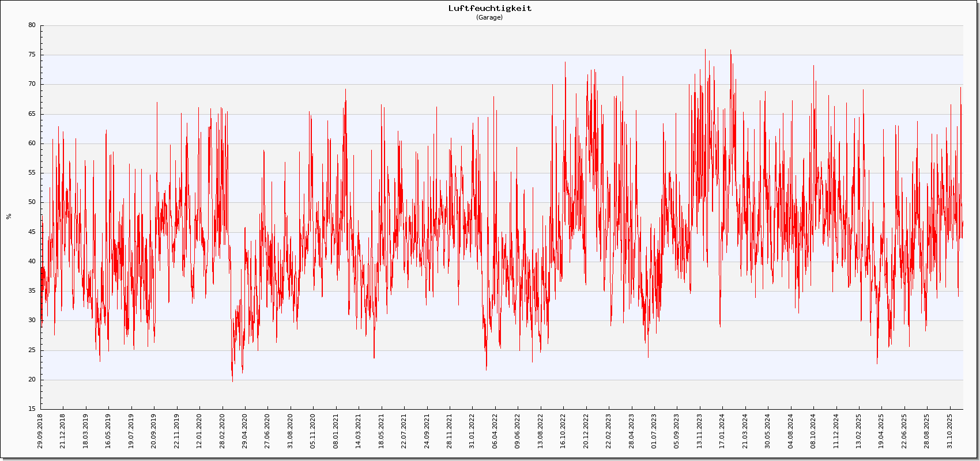Image resolution: width=980 pixels, height=461 pixels.
Task: Select the 24.09.2021 date label
Action: [x=427, y=432]
